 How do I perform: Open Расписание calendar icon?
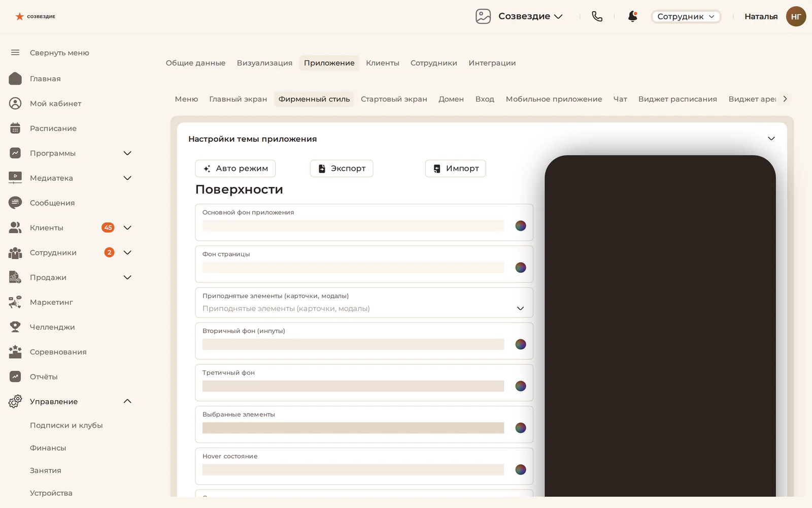(x=15, y=128)
